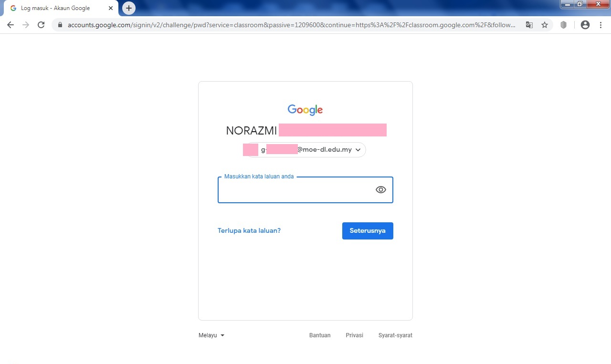The width and height of the screenshot is (611, 364).
Task: Open a new tab with plus button
Action: tap(129, 8)
